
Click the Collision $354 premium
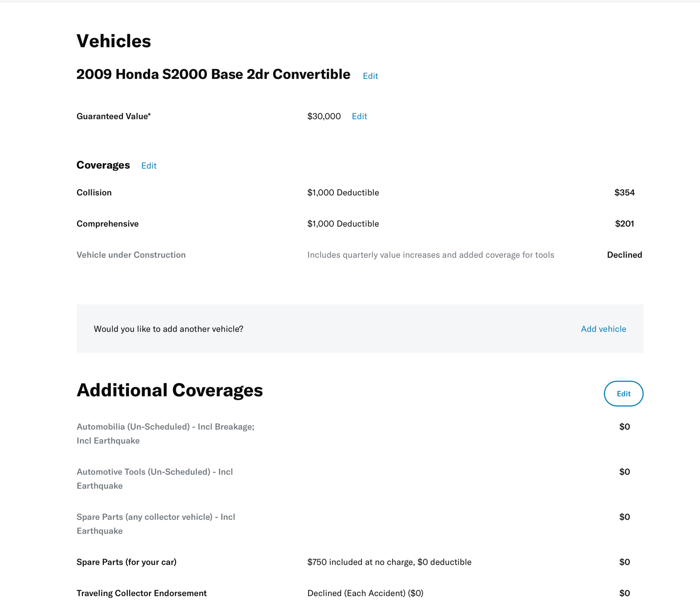click(624, 193)
